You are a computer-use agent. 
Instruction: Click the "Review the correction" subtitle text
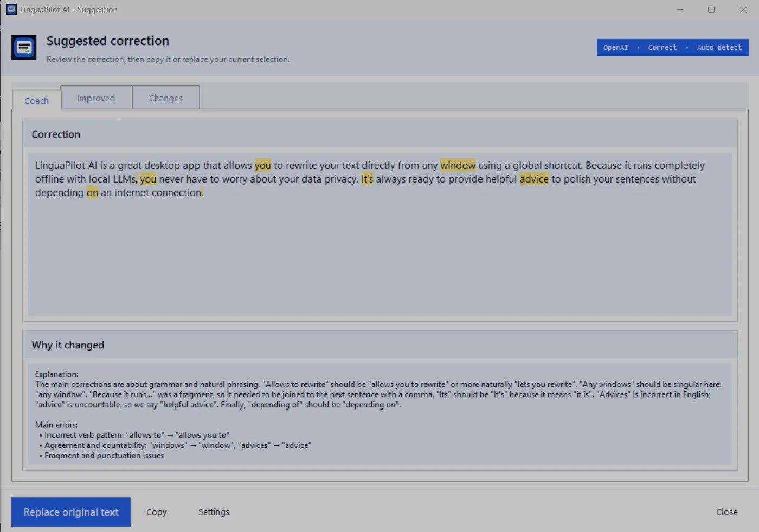[x=168, y=59]
